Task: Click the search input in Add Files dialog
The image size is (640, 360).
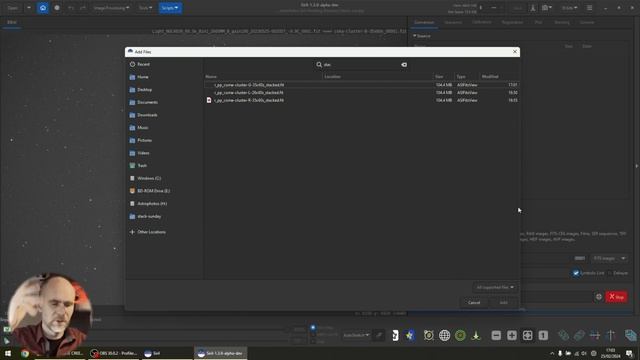Action: [x=361, y=64]
